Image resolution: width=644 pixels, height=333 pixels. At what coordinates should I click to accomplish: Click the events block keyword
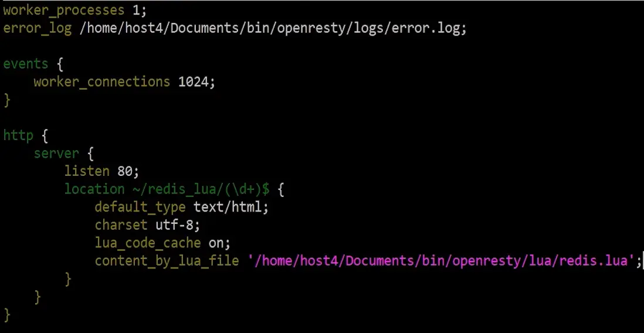click(x=26, y=64)
